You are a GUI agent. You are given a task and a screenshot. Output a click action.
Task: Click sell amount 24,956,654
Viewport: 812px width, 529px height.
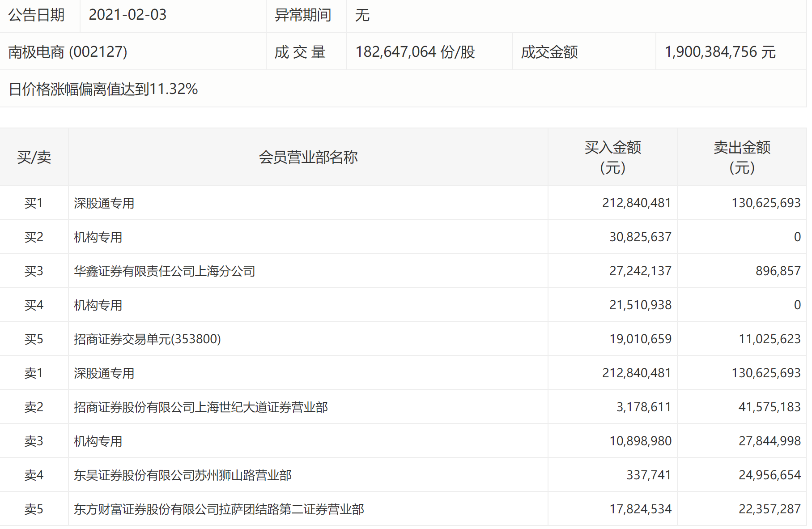pyautogui.click(x=769, y=475)
